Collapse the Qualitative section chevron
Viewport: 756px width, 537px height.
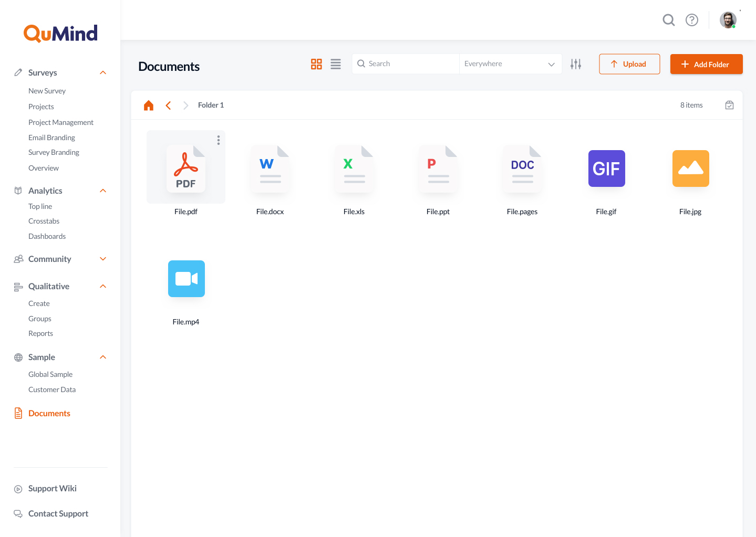click(103, 286)
